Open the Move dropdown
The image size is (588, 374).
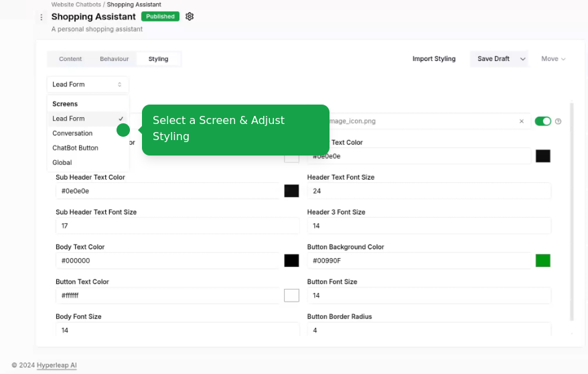tap(553, 59)
